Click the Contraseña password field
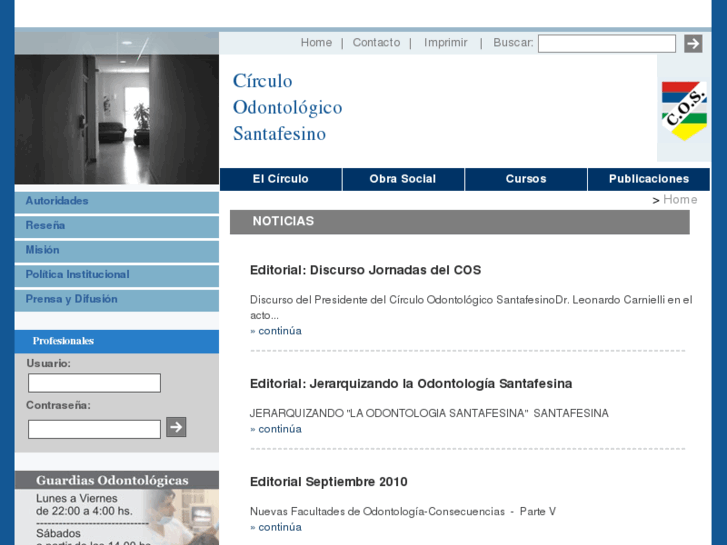Image resolution: width=727 pixels, height=545 pixels. (94, 429)
